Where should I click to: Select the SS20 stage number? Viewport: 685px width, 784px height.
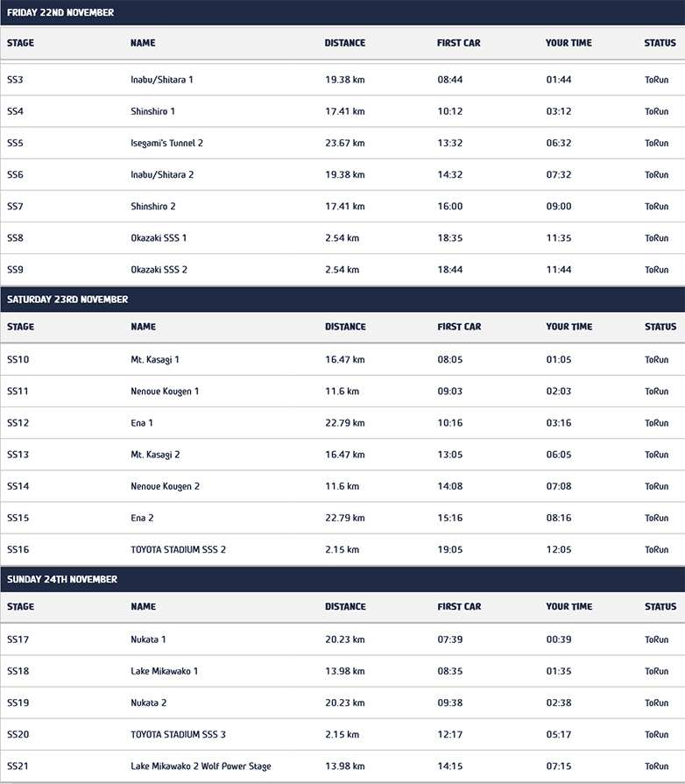(x=18, y=734)
